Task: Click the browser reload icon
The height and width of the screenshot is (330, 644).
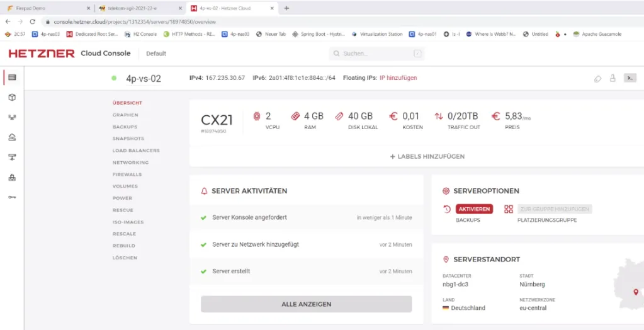Action: pos(33,22)
